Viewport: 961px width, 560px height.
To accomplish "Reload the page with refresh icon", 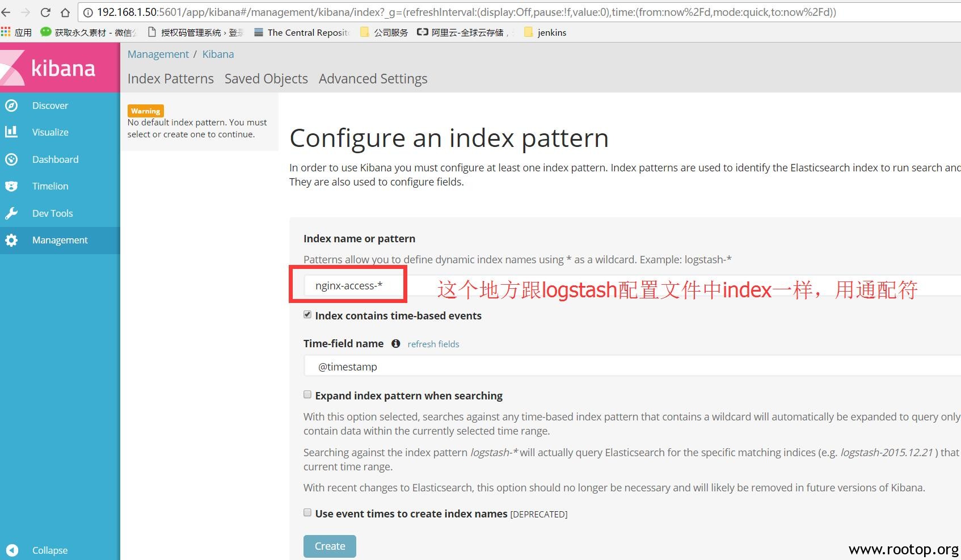I will (x=45, y=12).
